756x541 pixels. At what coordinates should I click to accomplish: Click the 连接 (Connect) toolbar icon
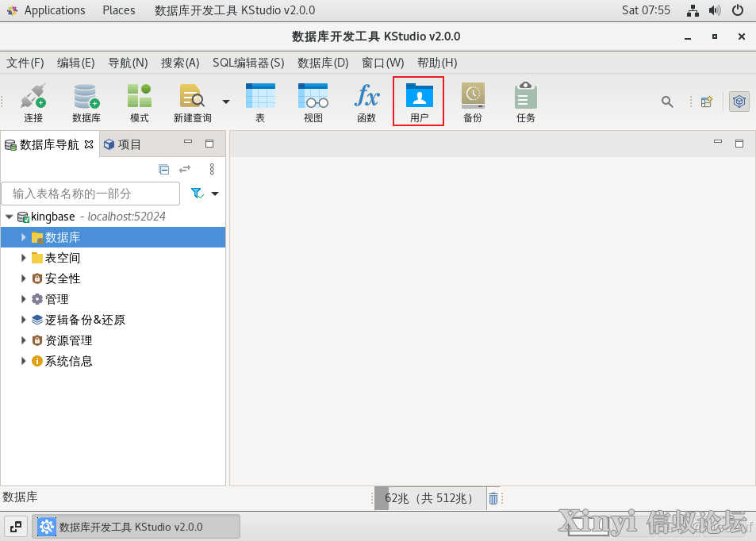tap(33, 102)
